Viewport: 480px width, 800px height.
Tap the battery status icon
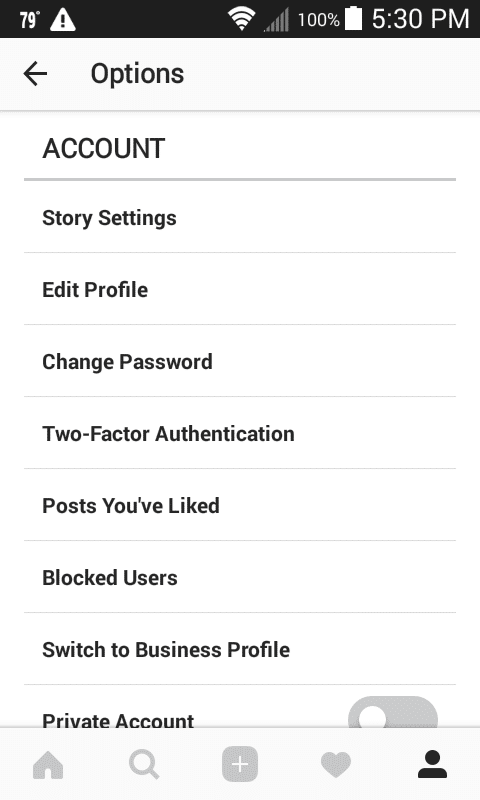353,18
